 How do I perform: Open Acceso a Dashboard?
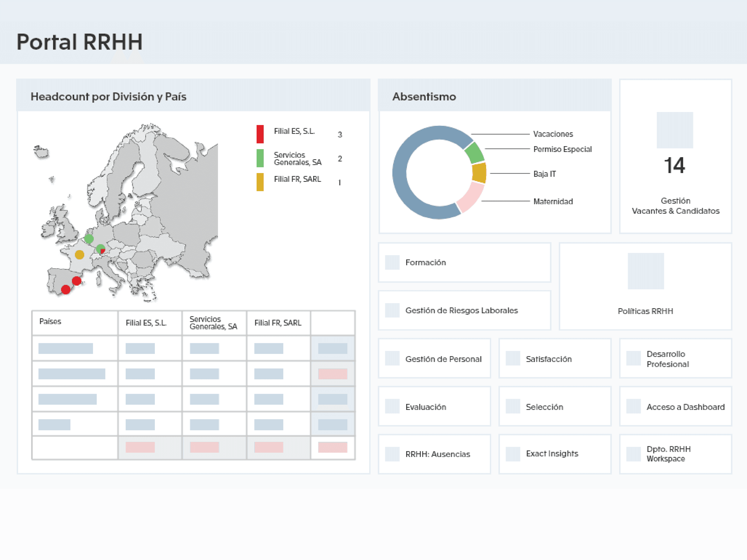pos(685,407)
